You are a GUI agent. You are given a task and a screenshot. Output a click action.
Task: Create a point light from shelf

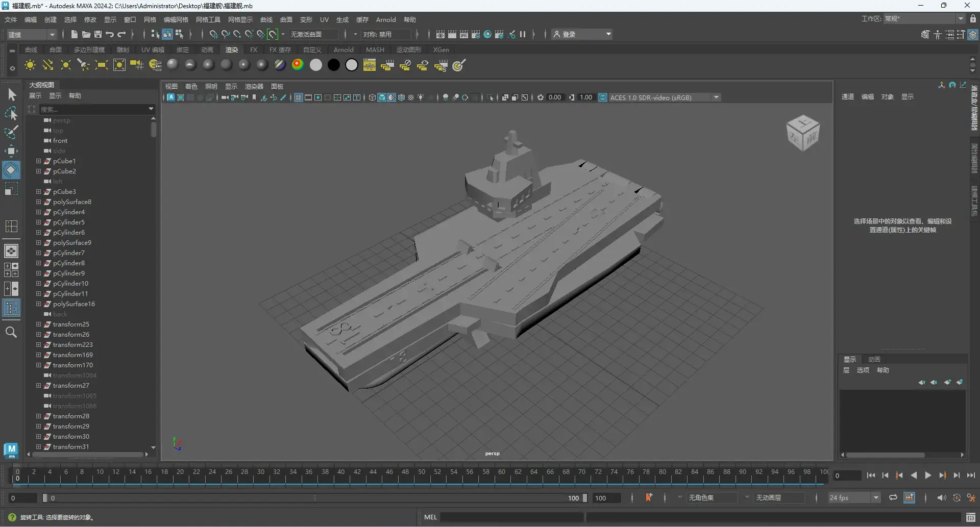66,65
